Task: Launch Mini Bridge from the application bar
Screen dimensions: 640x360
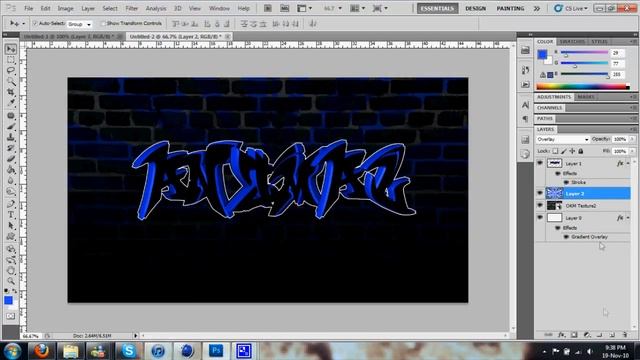Action: [x=284, y=8]
